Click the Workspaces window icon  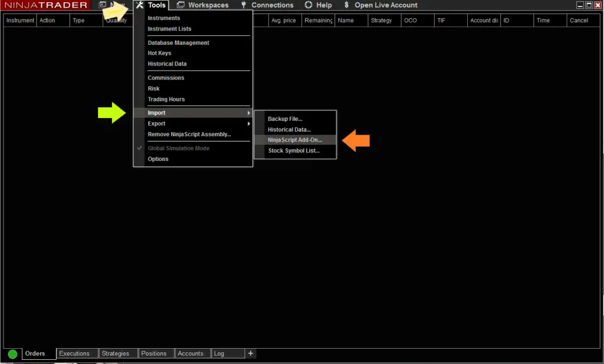pyautogui.click(x=180, y=5)
